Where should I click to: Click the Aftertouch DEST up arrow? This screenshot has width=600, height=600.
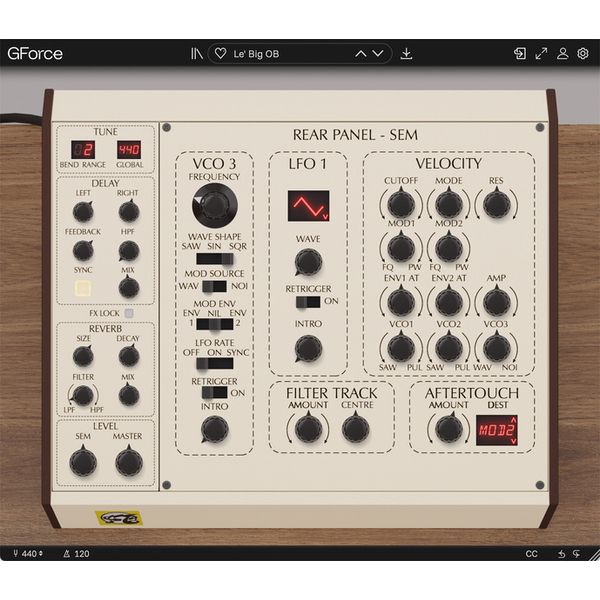click(514, 421)
